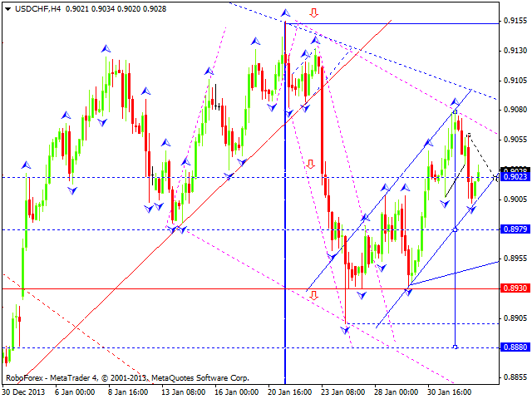This screenshot has width=532, height=399.
Task: Click the current price tag 0.9023
Action: 515,177
